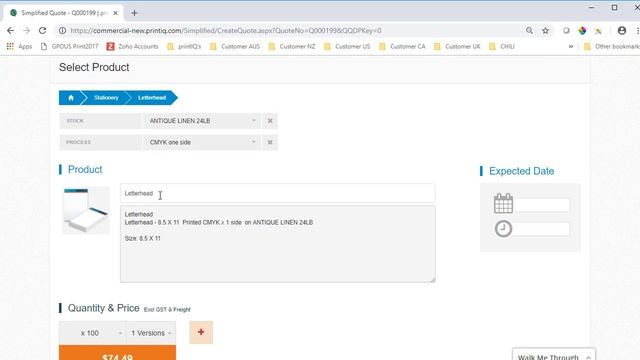640x360 pixels.
Task: Open the Letterhead breadcrumb
Action: click(152, 98)
